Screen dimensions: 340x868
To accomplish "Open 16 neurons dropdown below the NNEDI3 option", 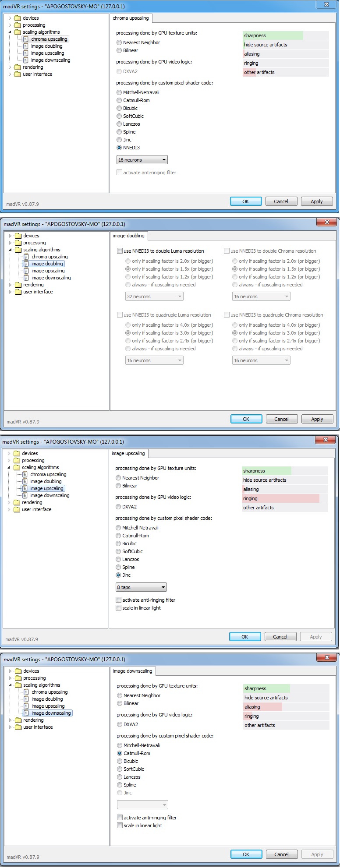I will [142, 160].
